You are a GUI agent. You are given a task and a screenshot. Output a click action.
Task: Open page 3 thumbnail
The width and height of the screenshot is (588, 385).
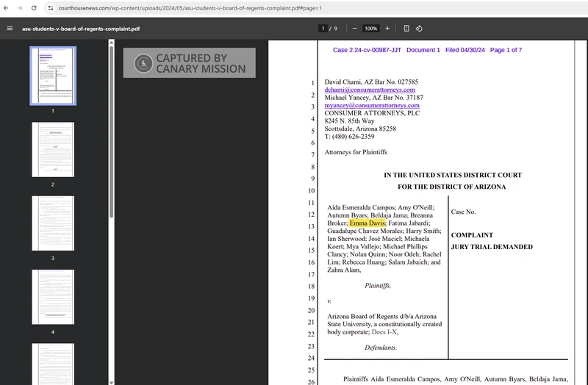52,223
